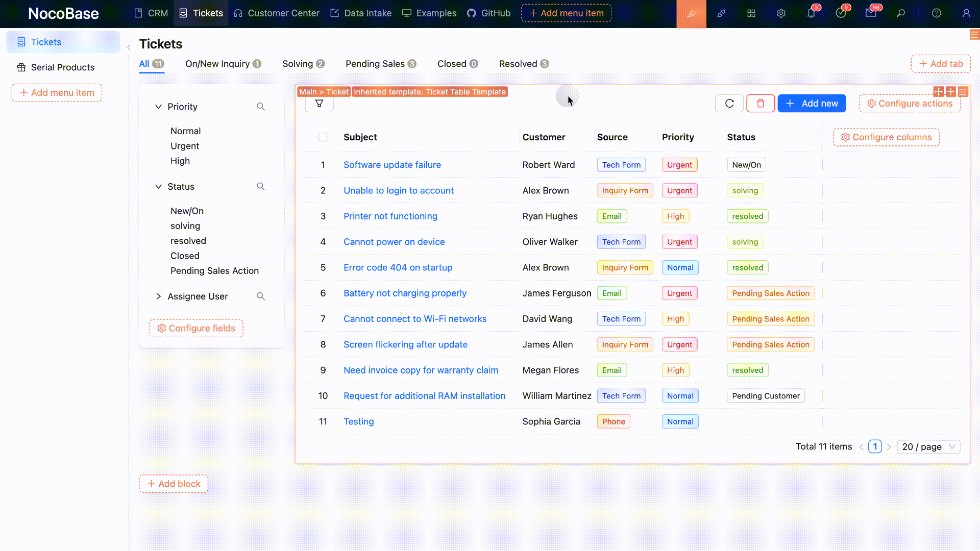Open the notifications bell icon
Screen dimensions: 980x551
[811, 14]
